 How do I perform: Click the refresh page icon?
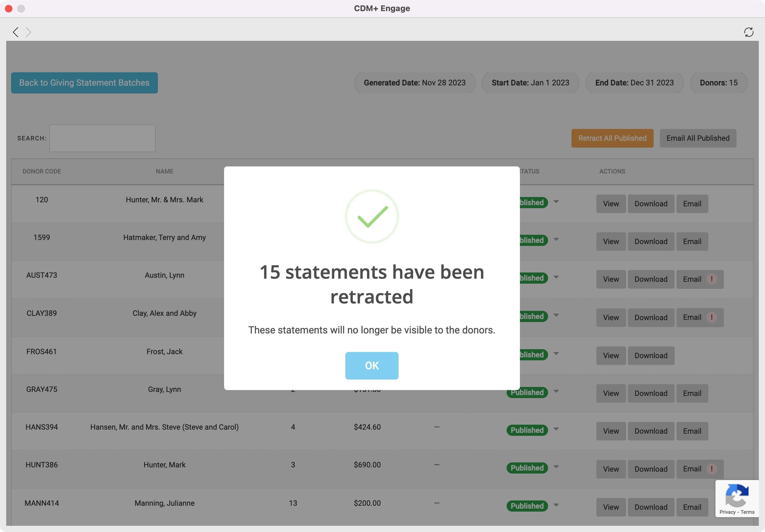(x=748, y=32)
